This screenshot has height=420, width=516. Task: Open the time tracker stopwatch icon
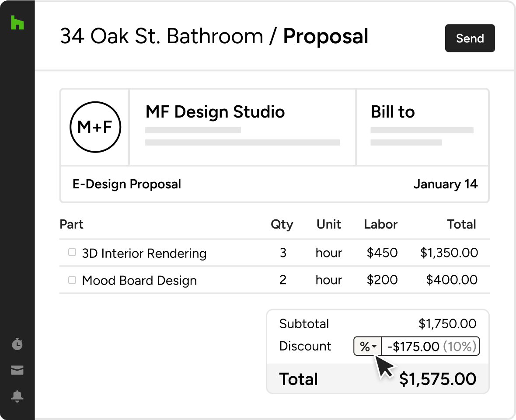pos(17,344)
